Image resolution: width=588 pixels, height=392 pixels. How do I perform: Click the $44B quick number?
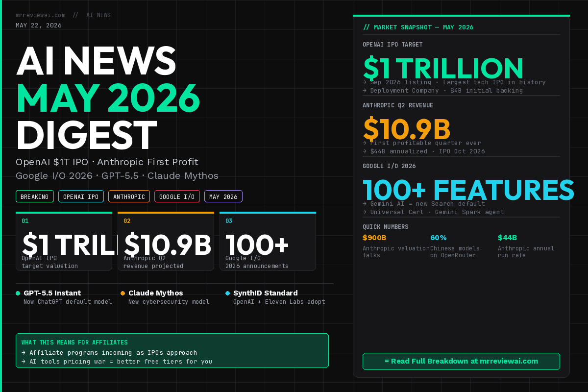pyautogui.click(x=507, y=238)
